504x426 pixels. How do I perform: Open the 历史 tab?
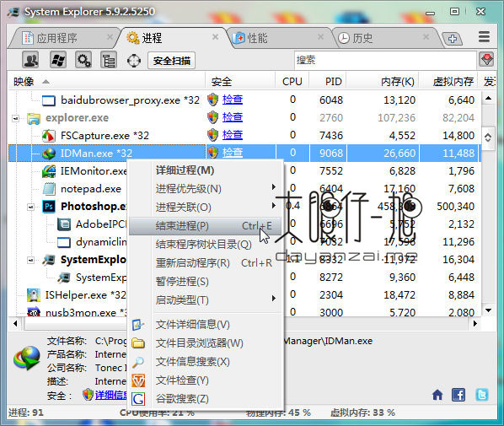coord(362,38)
